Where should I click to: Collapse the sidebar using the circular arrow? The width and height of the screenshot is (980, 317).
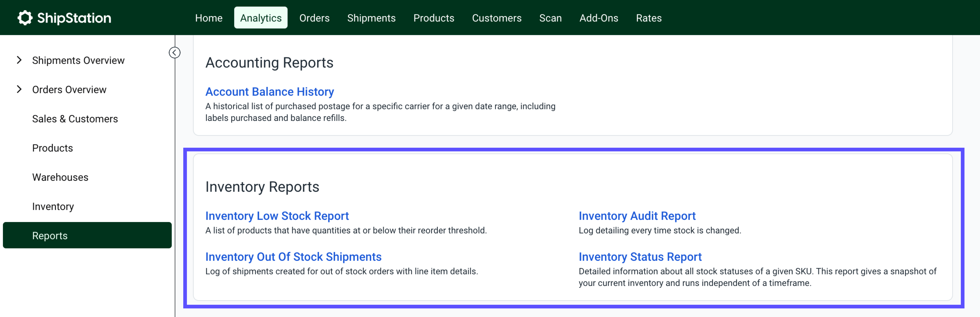tap(174, 52)
